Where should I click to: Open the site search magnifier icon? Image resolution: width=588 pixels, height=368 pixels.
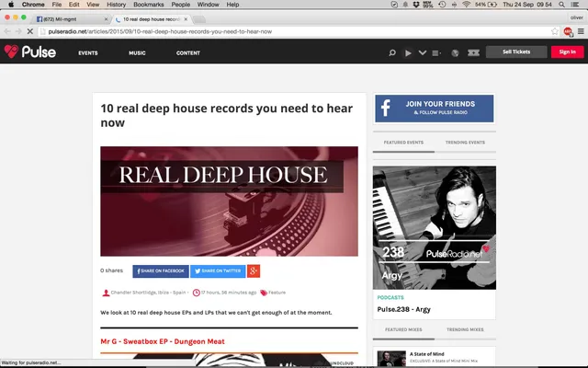click(x=392, y=53)
